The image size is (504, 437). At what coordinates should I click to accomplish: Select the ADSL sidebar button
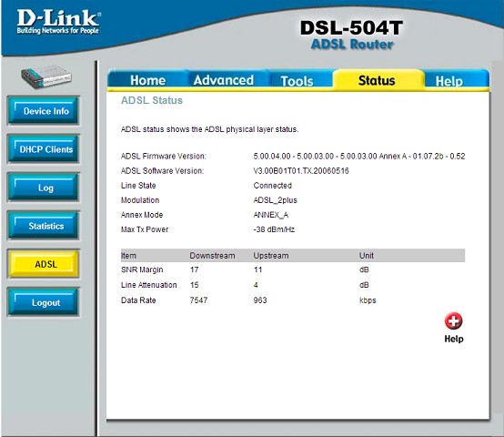coord(44,264)
